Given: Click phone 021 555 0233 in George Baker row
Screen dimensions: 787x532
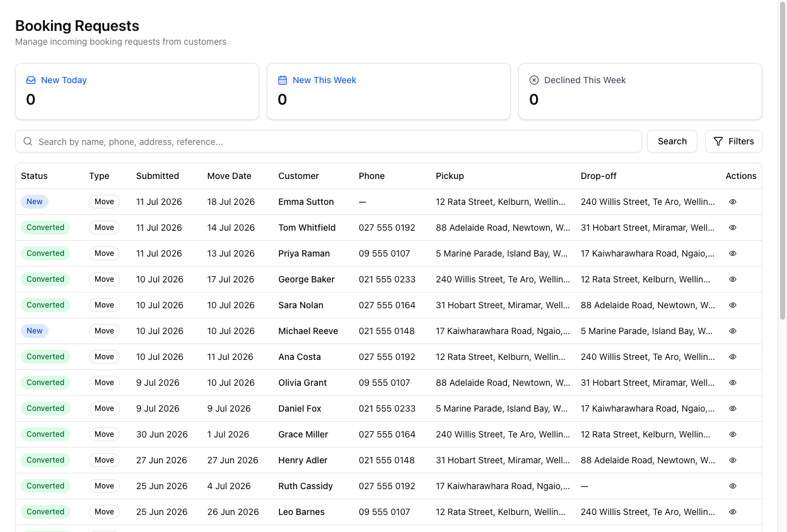Looking at the screenshot, I should coord(387,279).
